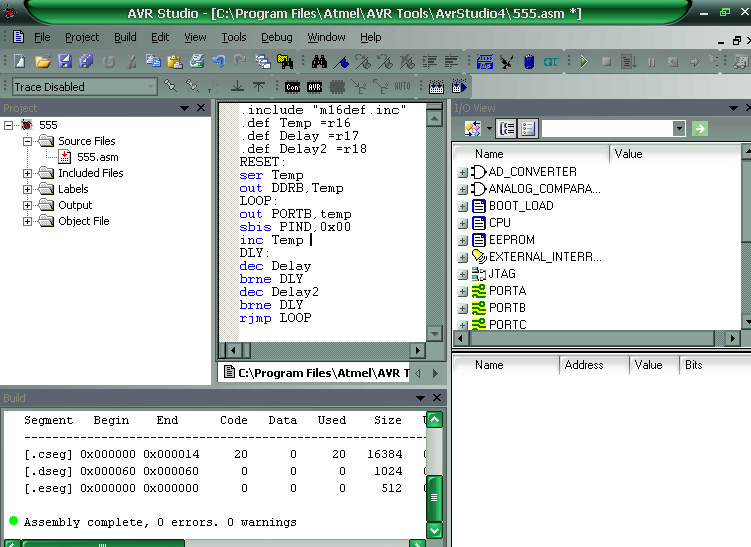Viewport: 751px width, 547px height.
Task: Open the Debug menu
Action: [276, 37]
